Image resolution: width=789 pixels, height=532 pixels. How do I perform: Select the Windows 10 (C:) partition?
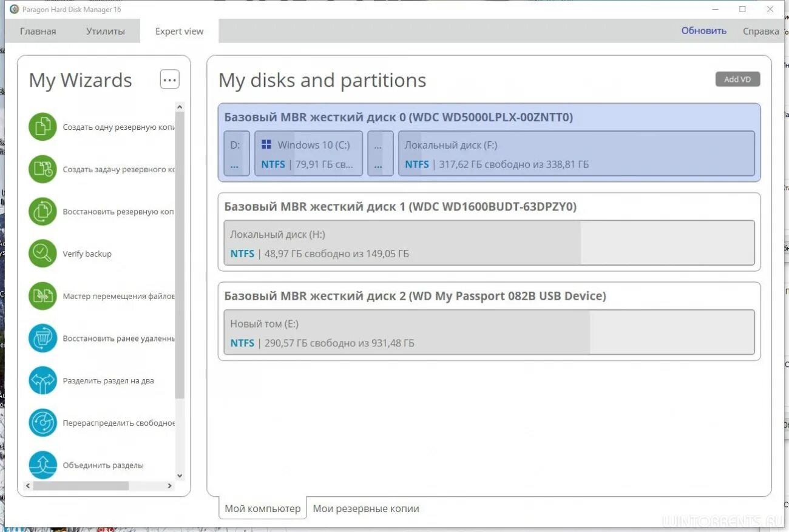point(308,153)
